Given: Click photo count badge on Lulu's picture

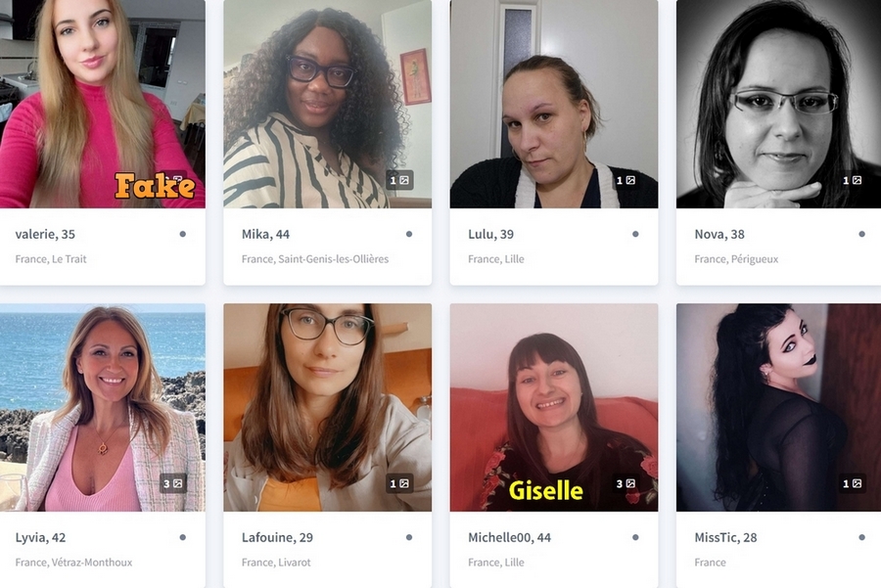Looking at the screenshot, I should 626,180.
